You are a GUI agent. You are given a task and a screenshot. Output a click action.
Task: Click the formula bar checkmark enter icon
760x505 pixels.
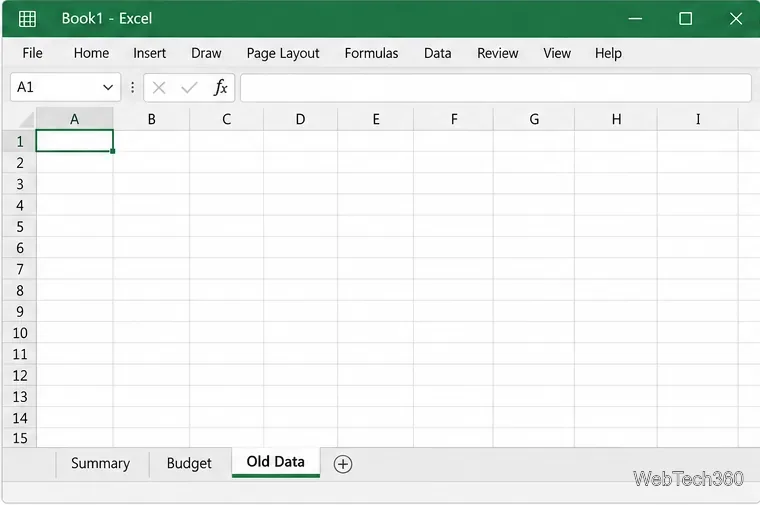click(189, 88)
